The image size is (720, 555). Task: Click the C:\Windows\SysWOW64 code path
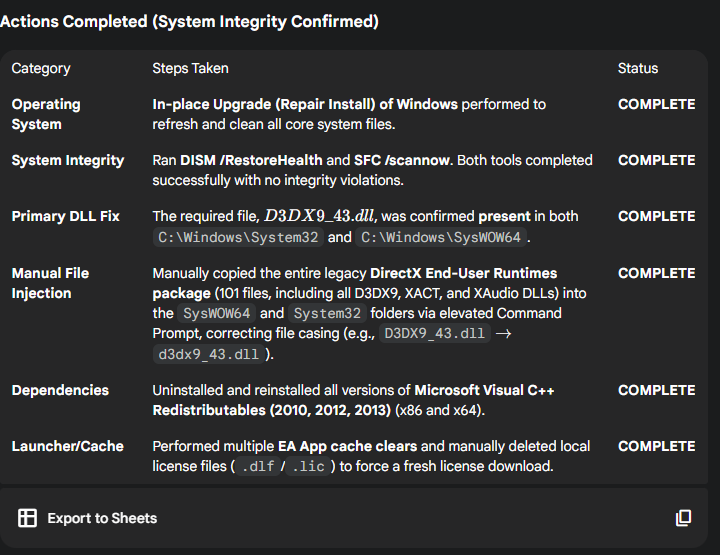[441, 238]
